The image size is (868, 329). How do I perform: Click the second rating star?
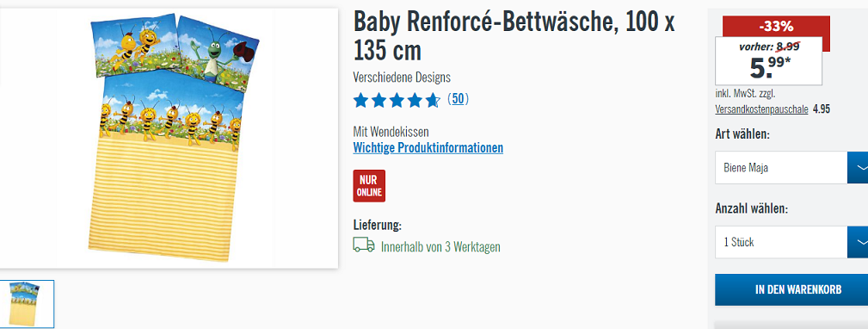point(379,100)
